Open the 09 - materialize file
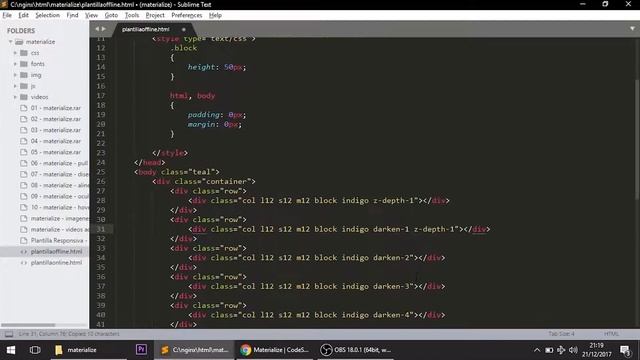This screenshot has height=360, width=640. (x=59, y=196)
